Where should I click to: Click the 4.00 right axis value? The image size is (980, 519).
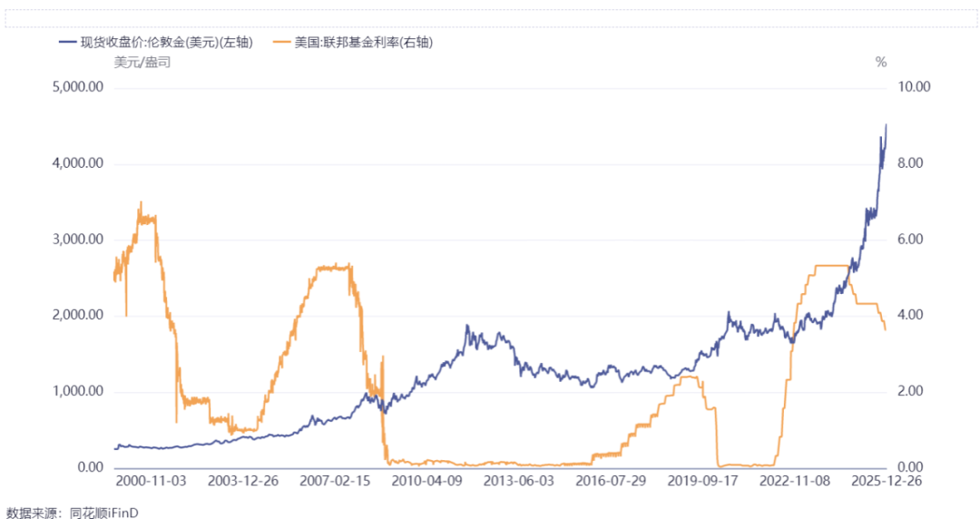click(x=911, y=315)
